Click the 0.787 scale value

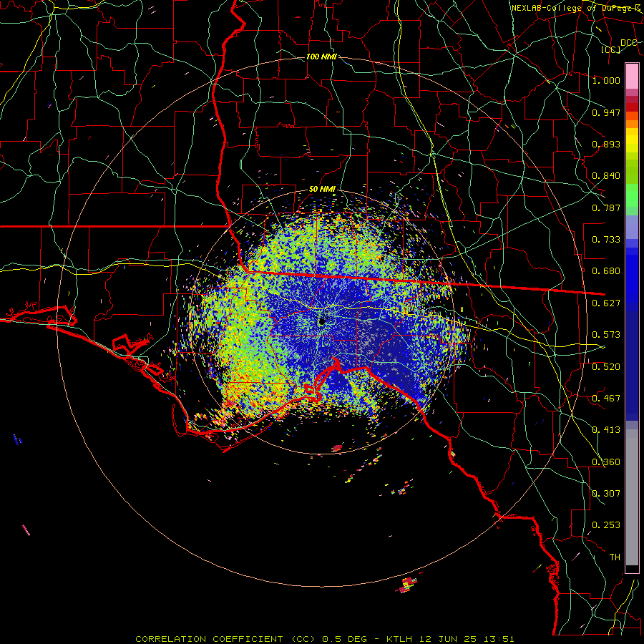(606, 208)
